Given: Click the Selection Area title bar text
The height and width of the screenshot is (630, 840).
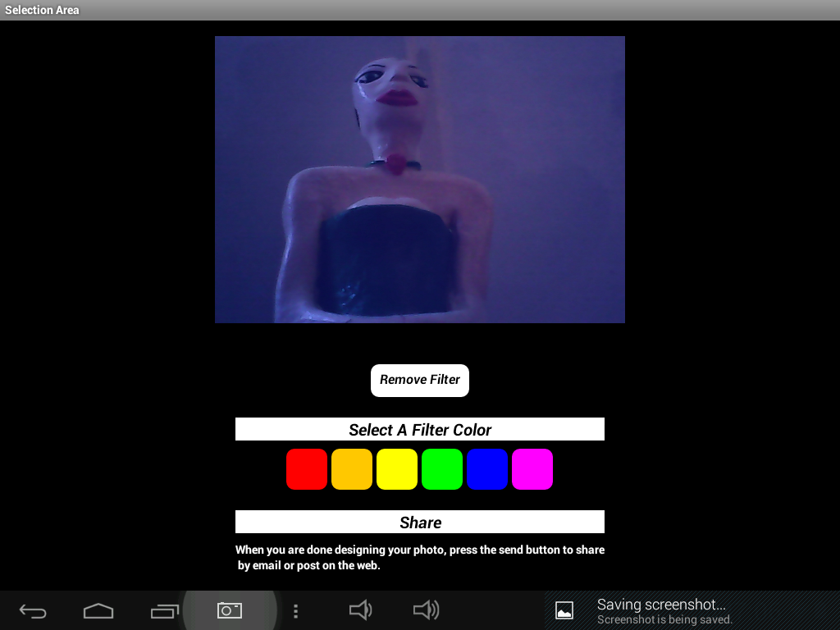Looking at the screenshot, I should (42, 10).
